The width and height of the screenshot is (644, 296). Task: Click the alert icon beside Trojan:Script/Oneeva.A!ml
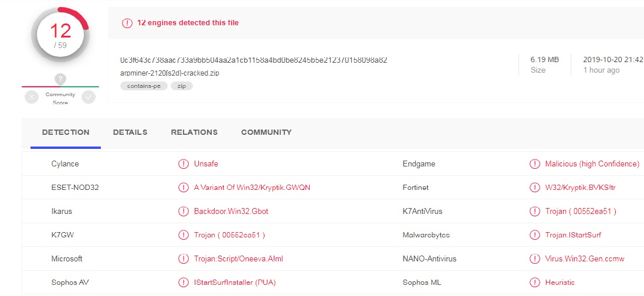tap(183, 258)
